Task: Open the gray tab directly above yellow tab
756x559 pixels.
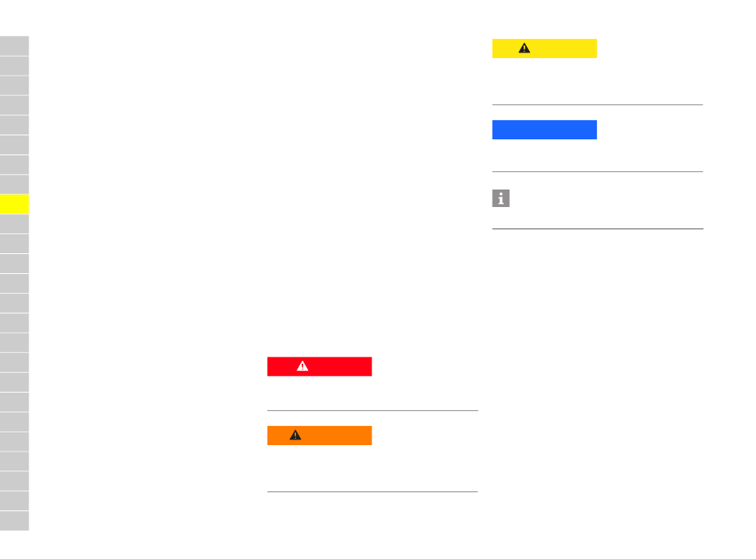Action: 14,184
